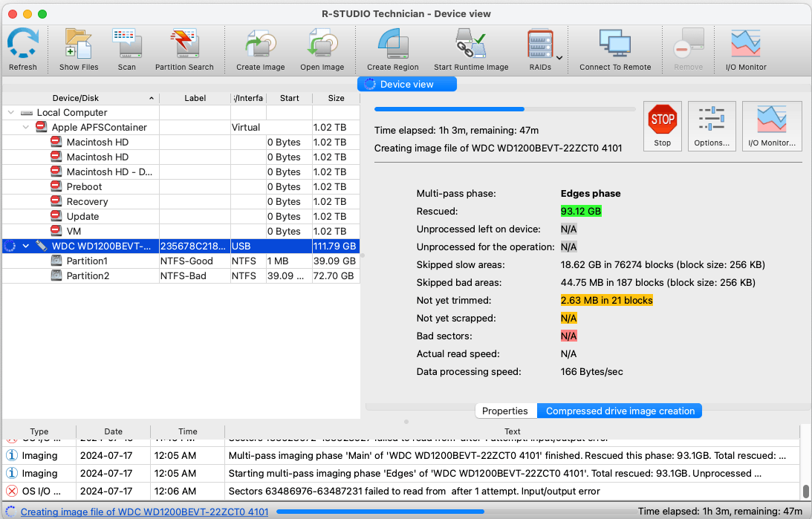This screenshot has height=519, width=812.
Task: Switch to the Device view tab
Action: (x=407, y=85)
